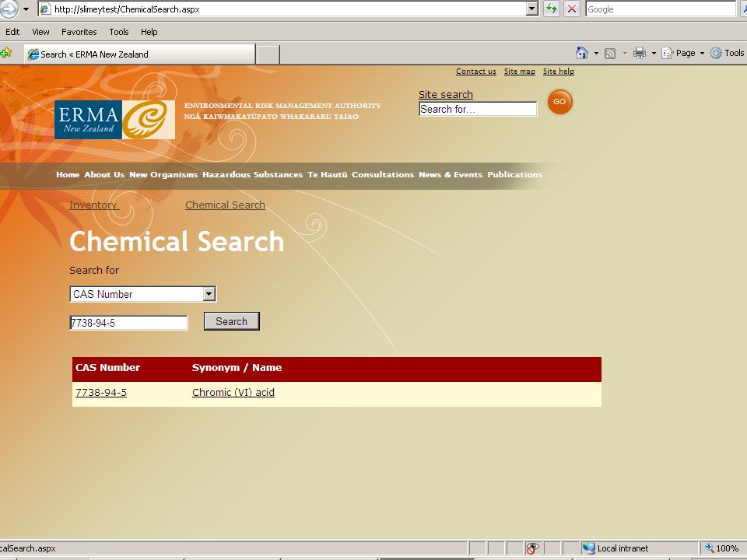Open the Chromic (VI) acid result link
This screenshot has height=560, width=747.
pos(233,392)
